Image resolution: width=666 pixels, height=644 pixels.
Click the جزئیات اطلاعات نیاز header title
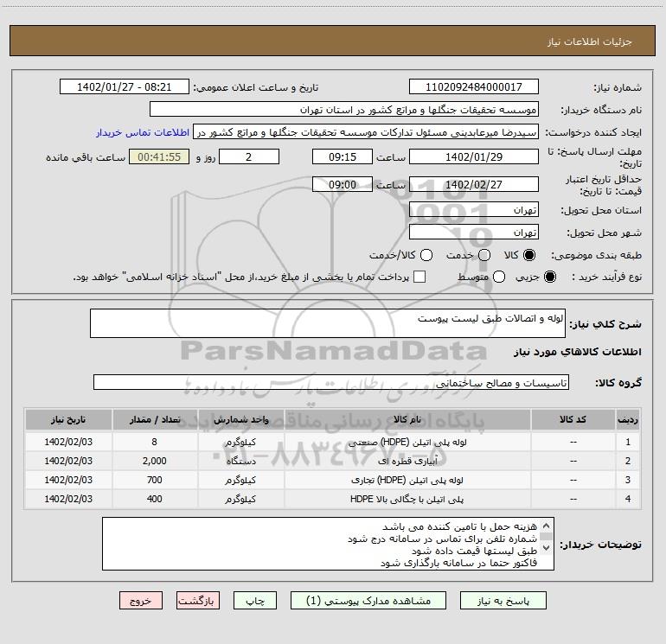(x=590, y=41)
